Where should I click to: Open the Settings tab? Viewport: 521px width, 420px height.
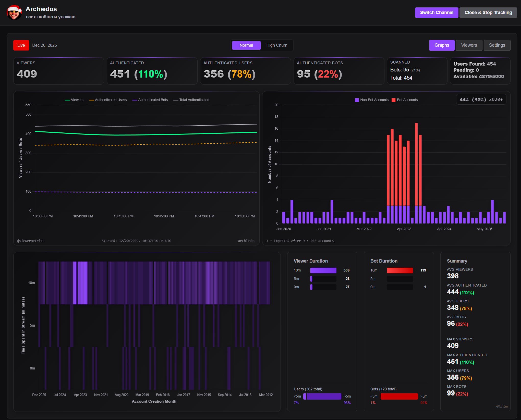(x=497, y=45)
